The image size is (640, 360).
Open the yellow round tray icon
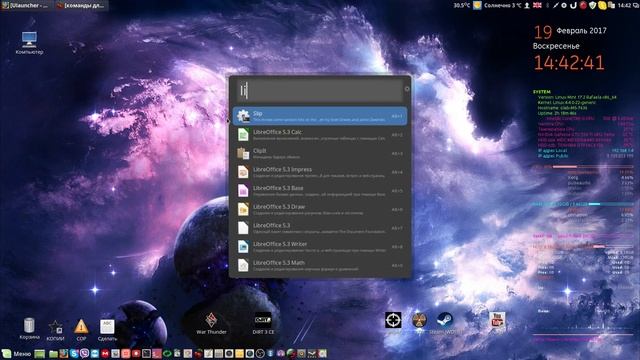(602, 5)
